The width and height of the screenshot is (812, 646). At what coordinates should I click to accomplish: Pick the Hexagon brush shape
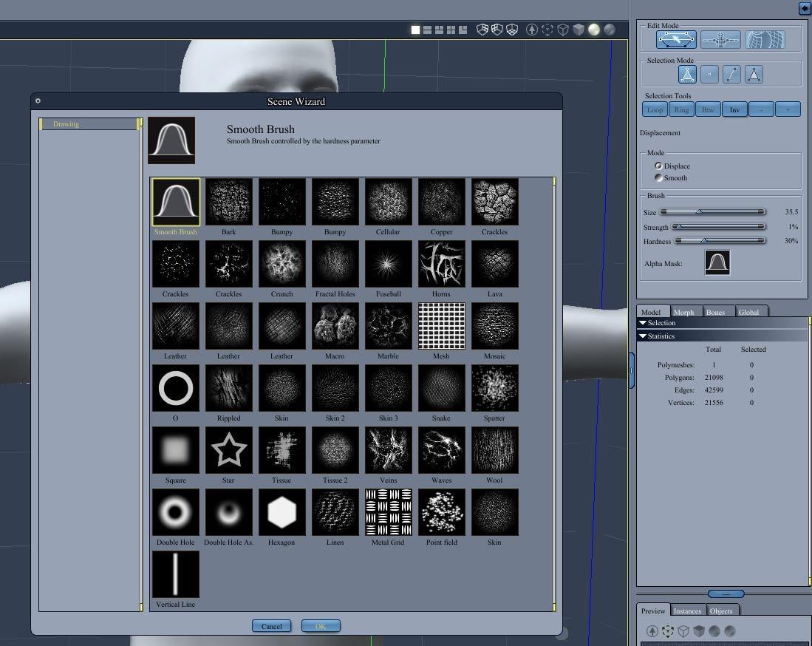tap(282, 512)
